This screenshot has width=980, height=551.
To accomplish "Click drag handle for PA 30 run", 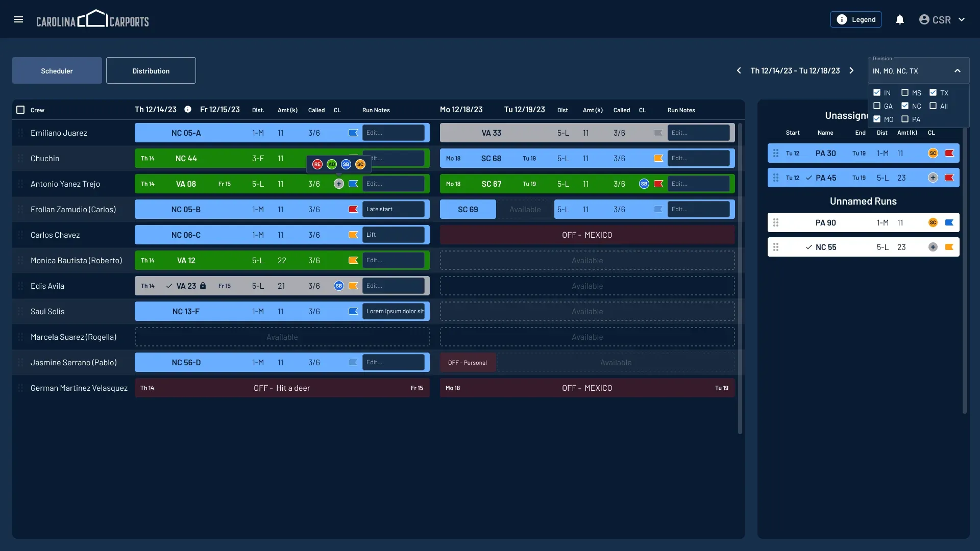I will click(x=776, y=153).
